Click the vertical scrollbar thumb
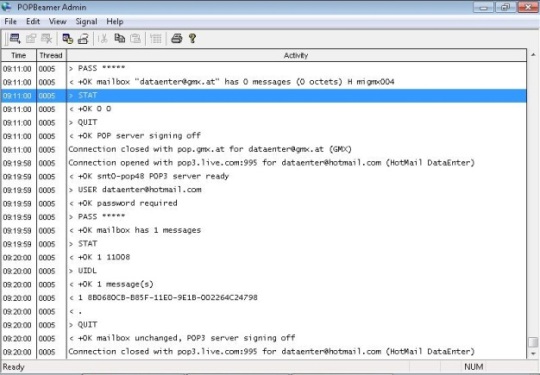Image resolution: width=540 pixels, height=375 pixels. point(533,342)
